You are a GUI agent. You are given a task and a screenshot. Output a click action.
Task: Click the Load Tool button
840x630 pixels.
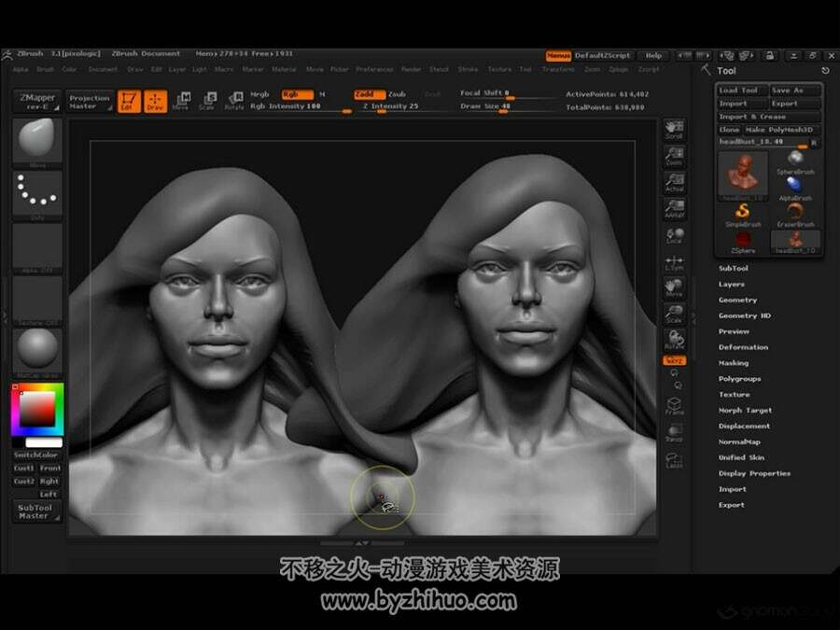pos(742,91)
